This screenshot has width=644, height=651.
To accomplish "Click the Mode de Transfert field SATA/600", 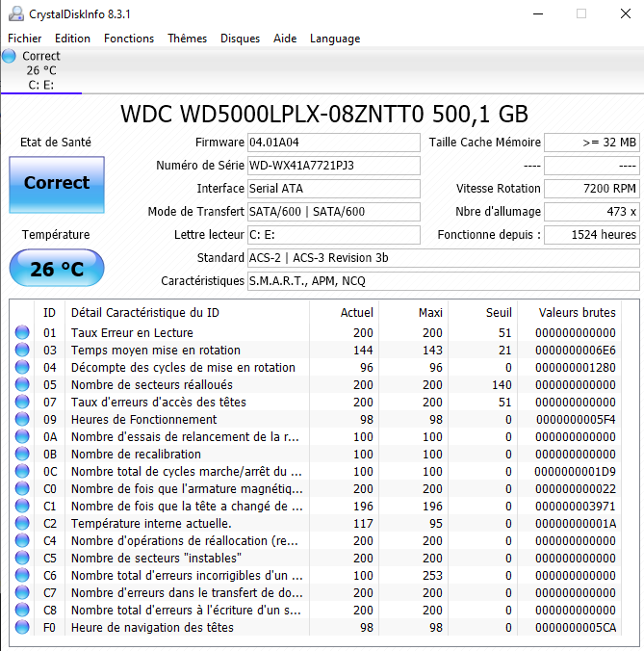I will [x=334, y=212].
